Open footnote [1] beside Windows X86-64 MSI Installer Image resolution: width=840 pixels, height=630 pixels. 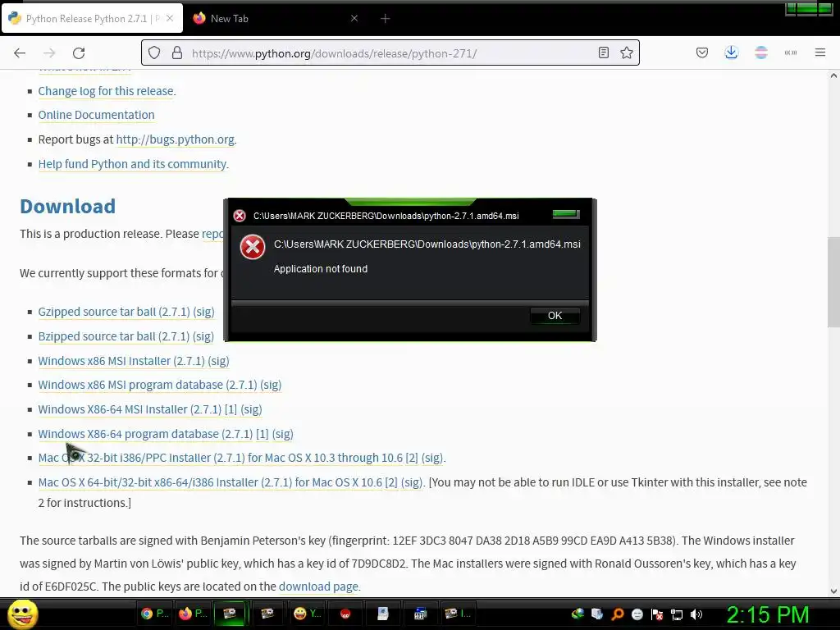231,410
